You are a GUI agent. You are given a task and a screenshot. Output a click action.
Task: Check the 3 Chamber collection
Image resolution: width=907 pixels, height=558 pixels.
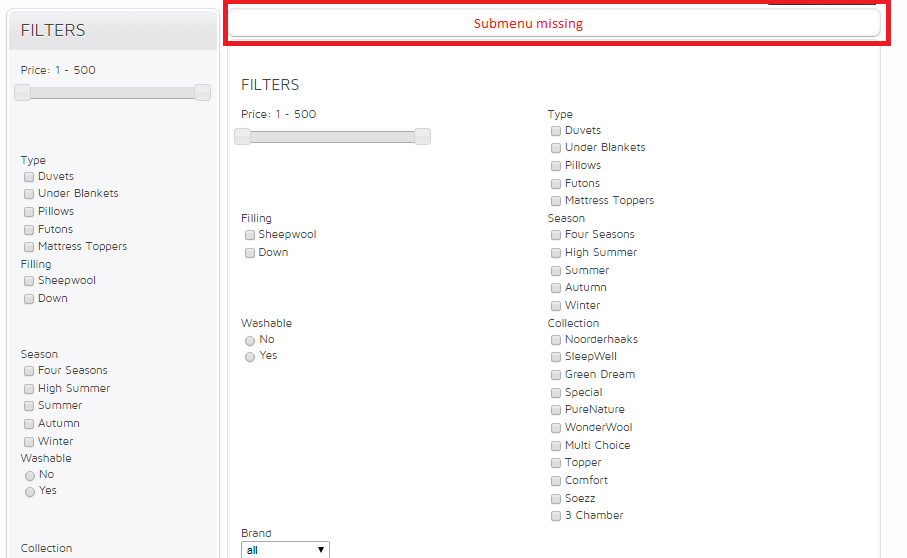[x=556, y=516]
